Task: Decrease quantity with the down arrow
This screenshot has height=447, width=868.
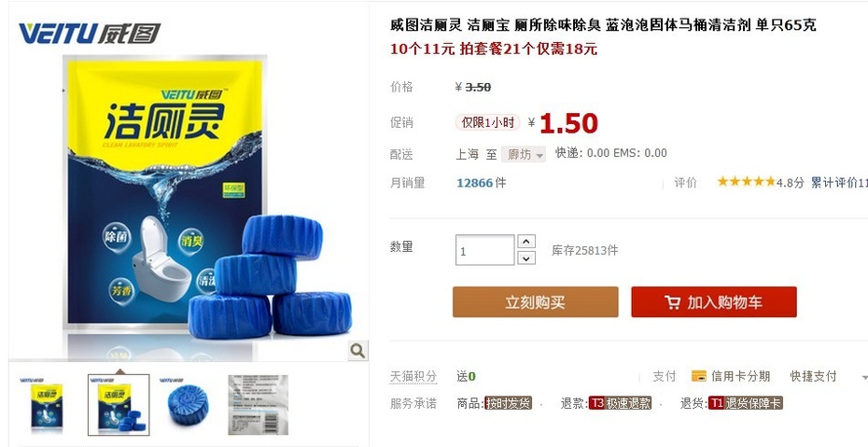Action: coord(526,258)
